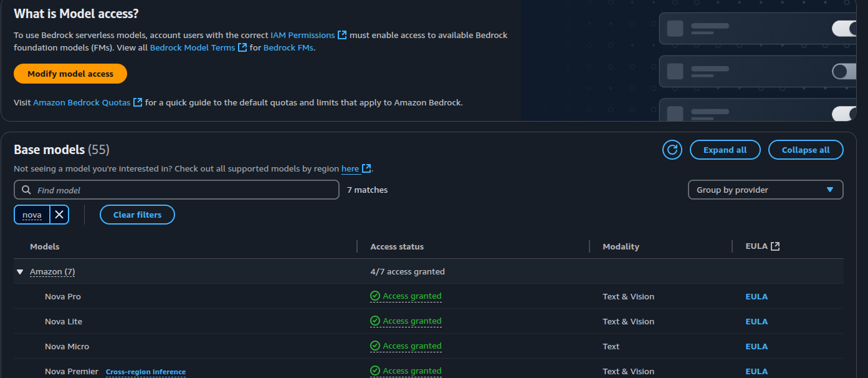Click the Models column header
The width and height of the screenshot is (868, 378).
[45, 246]
